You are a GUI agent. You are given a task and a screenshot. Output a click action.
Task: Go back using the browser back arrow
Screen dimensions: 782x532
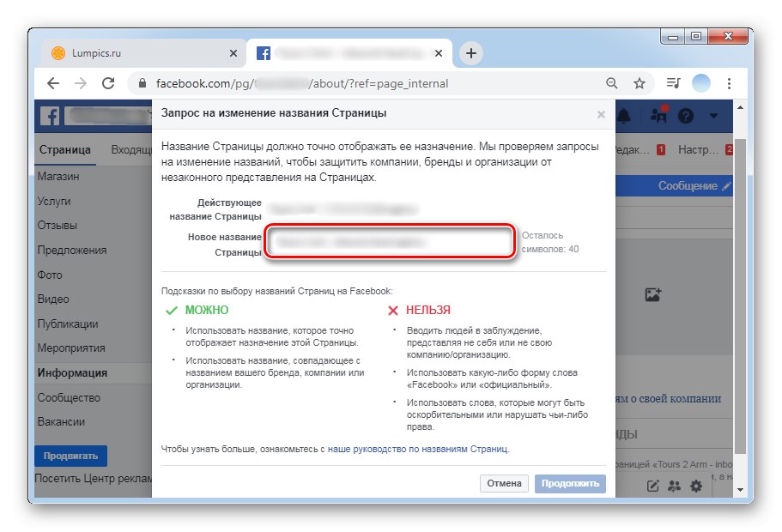53,83
